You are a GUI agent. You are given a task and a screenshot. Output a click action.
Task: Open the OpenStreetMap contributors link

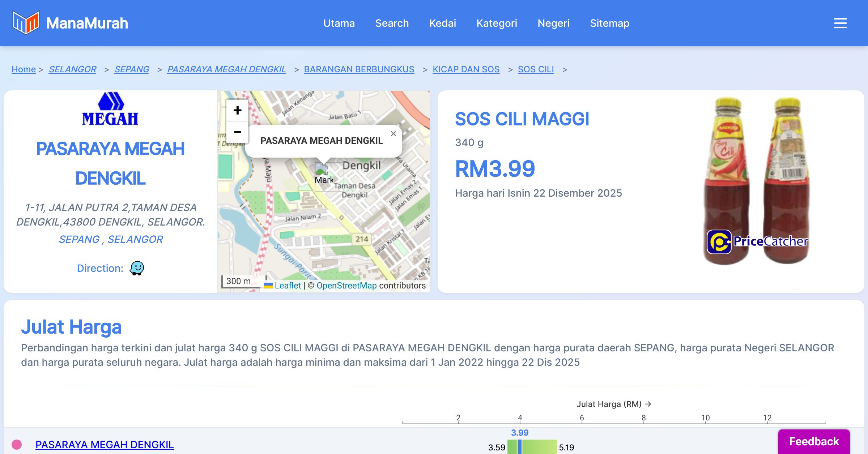click(346, 286)
